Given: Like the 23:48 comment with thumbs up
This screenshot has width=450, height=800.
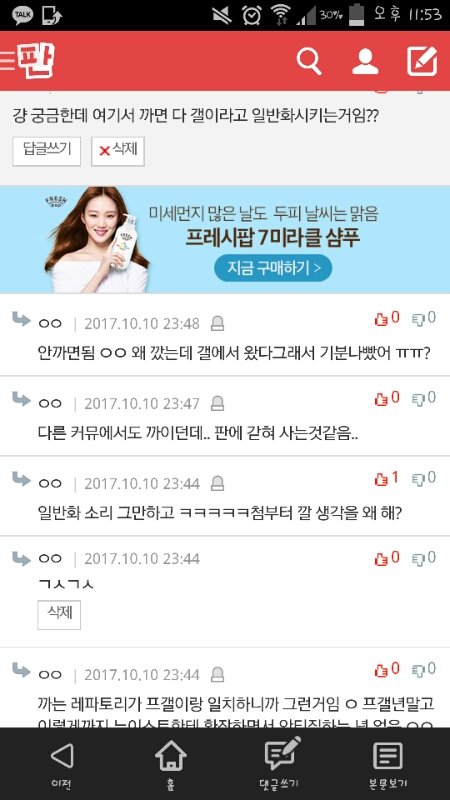Looking at the screenshot, I should 387,319.
